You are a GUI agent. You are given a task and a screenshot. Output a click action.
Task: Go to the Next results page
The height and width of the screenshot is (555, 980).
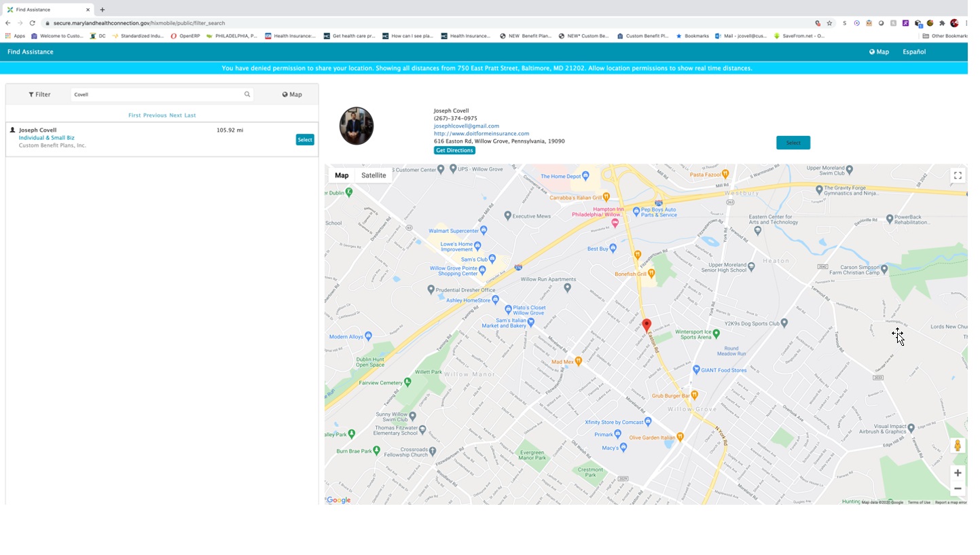(x=175, y=115)
